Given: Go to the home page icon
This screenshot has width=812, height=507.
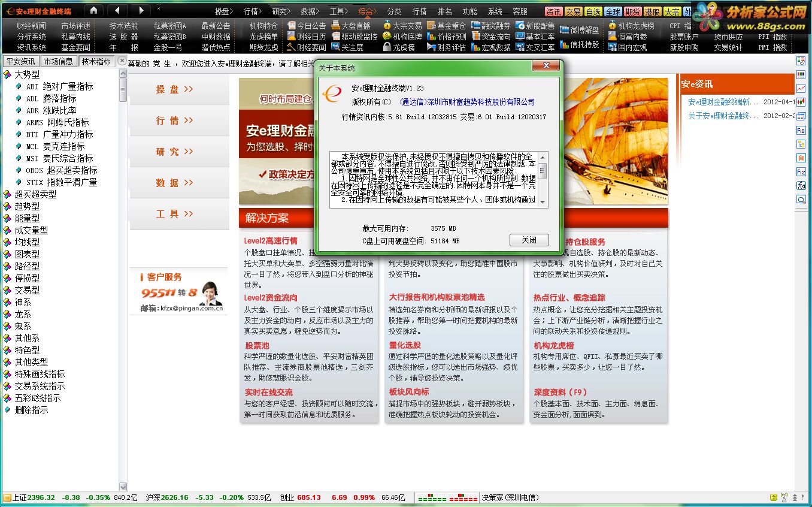Looking at the screenshot, I should click(93, 10).
